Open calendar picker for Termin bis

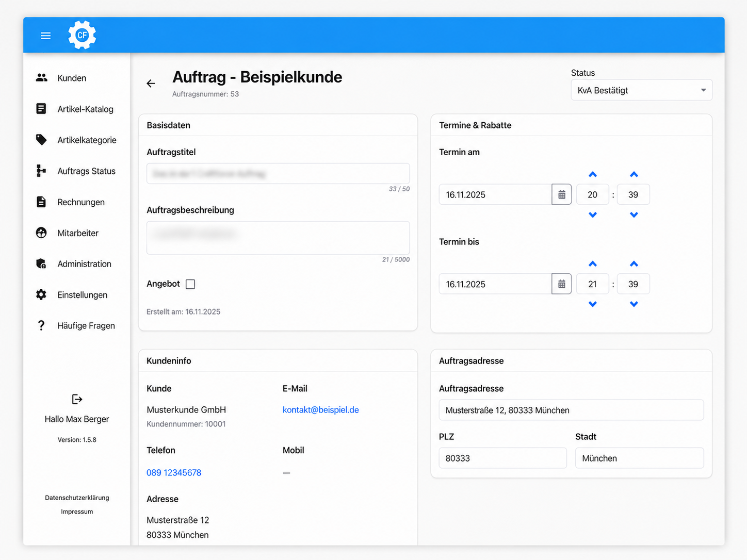[562, 284]
